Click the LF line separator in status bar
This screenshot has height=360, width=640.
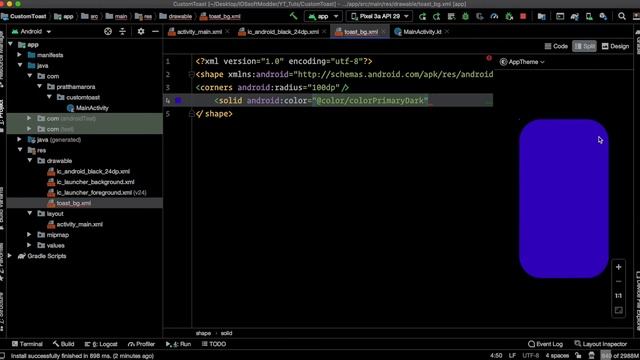[512, 356]
